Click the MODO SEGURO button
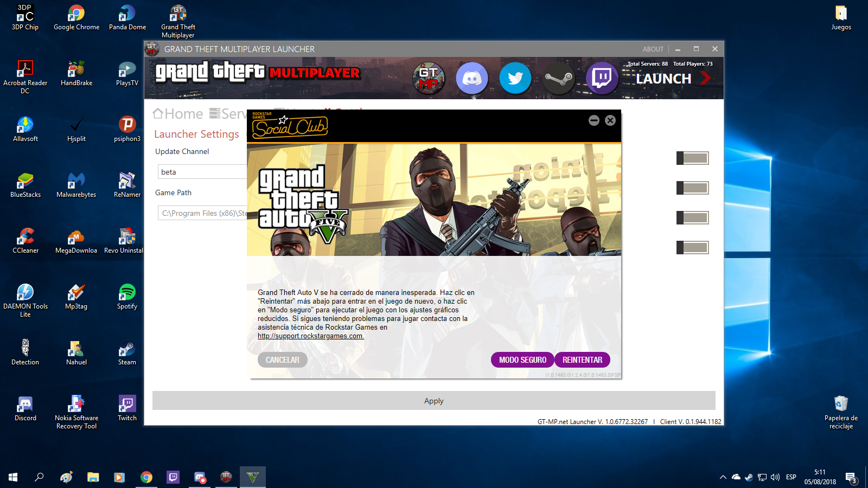This screenshot has height=488, width=868. pyautogui.click(x=522, y=359)
